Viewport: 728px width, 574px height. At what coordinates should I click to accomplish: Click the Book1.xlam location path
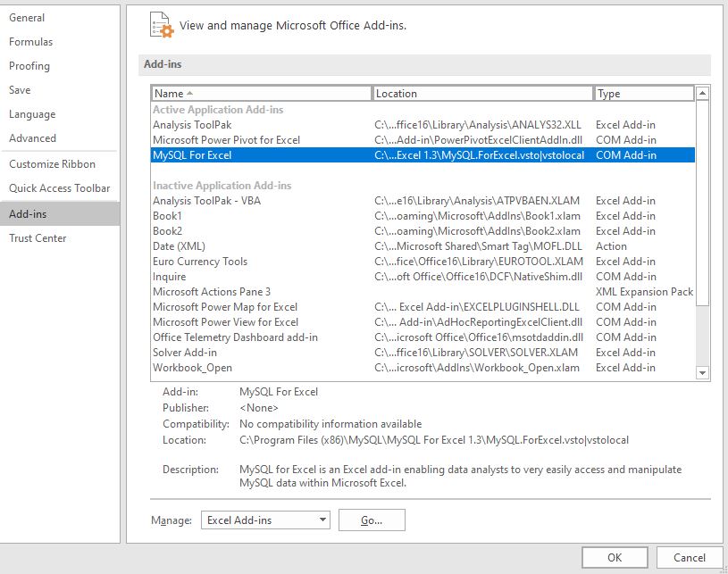point(477,216)
